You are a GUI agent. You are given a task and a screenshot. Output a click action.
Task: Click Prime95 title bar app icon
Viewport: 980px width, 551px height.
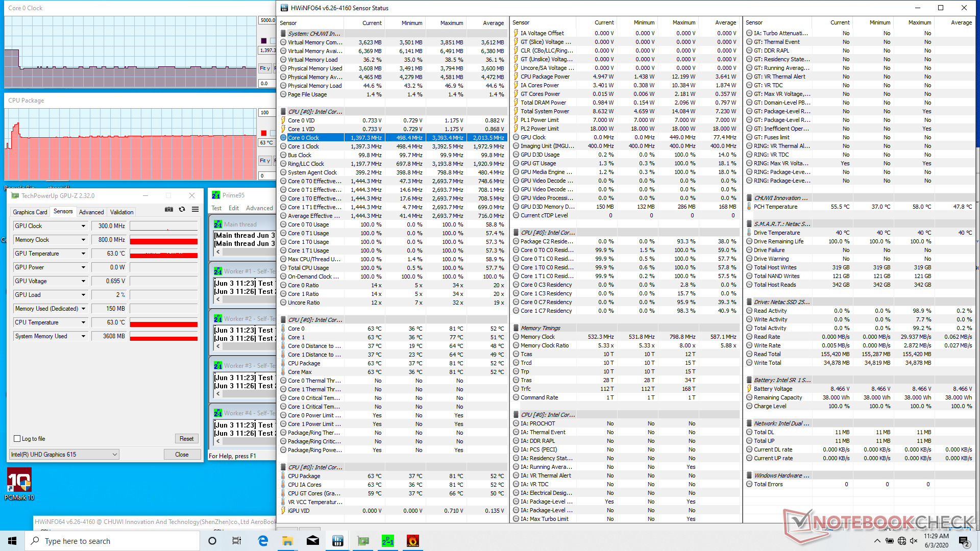216,195
